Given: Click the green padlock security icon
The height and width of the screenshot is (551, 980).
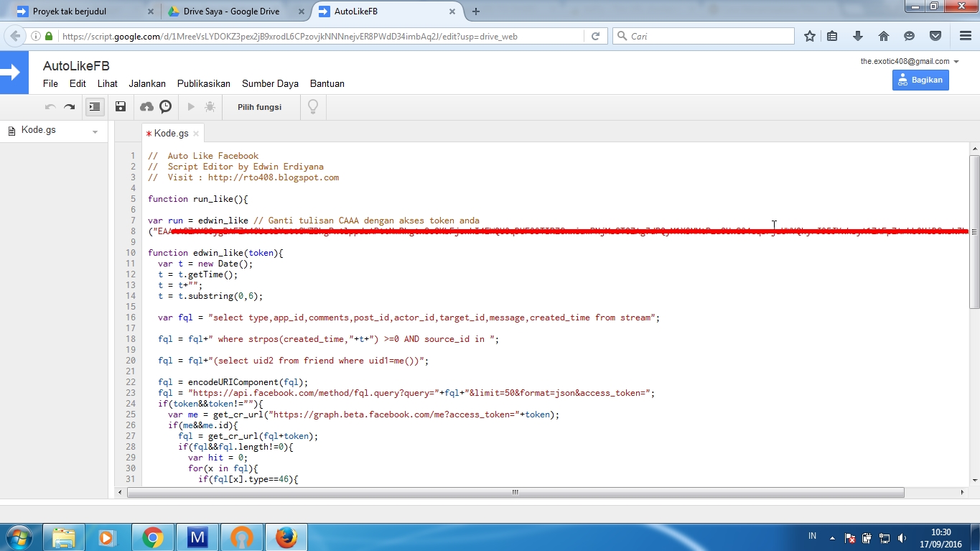Looking at the screenshot, I should pos(49,36).
